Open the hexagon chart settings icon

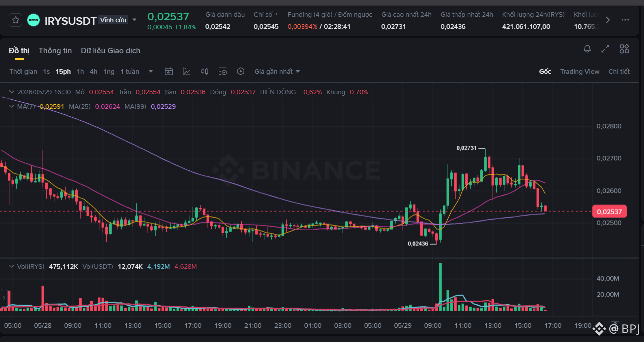click(241, 71)
